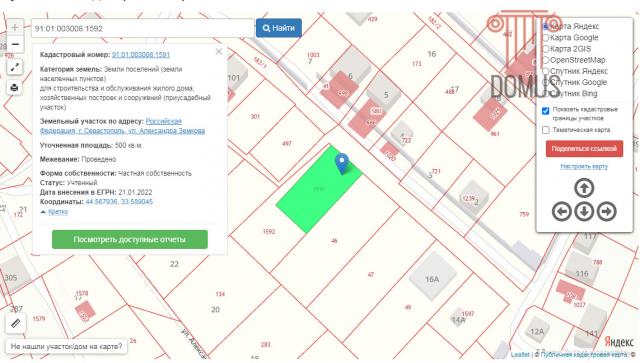Uncheck cadastral parcel boundaries checkbox
The height and width of the screenshot is (363, 640).
(x=546, y=111)
